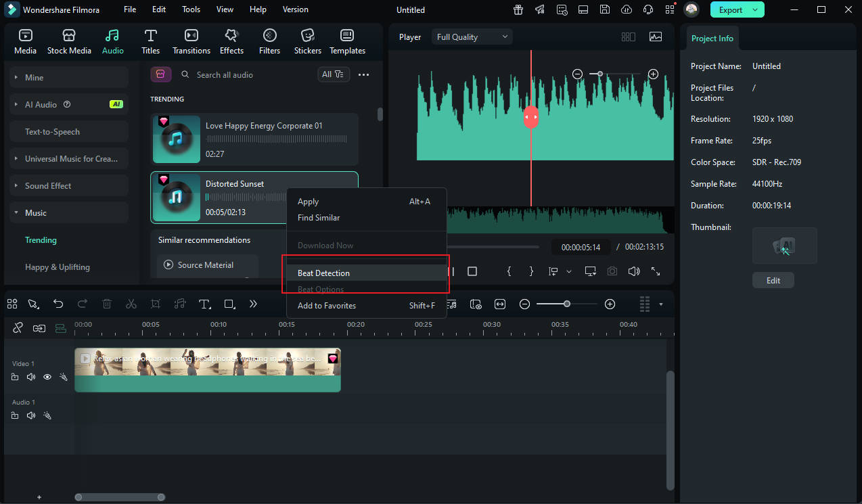Click the layout panel icon in title bar
Image resolution: width=862 pixels, height=504 pixels.
point(583,9)
